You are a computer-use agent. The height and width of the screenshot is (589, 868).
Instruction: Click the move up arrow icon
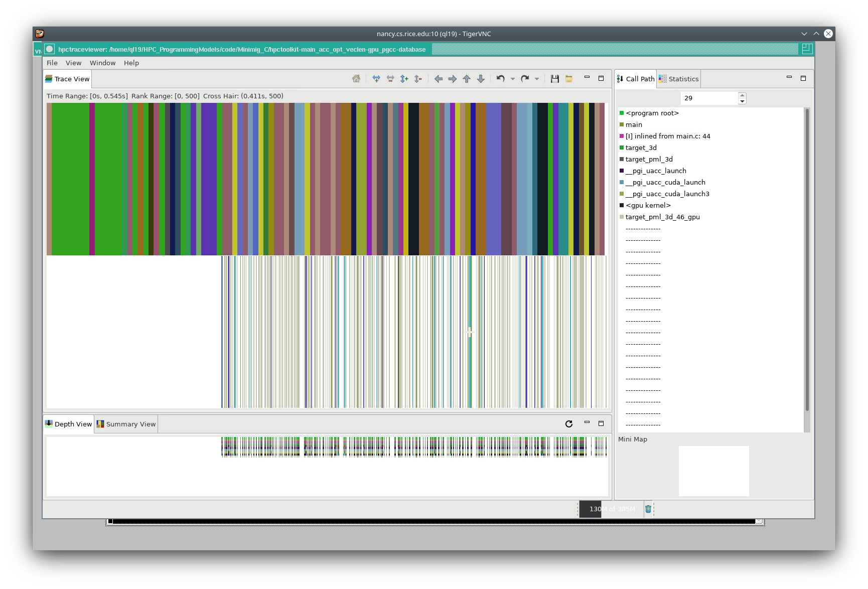(467, 79)
